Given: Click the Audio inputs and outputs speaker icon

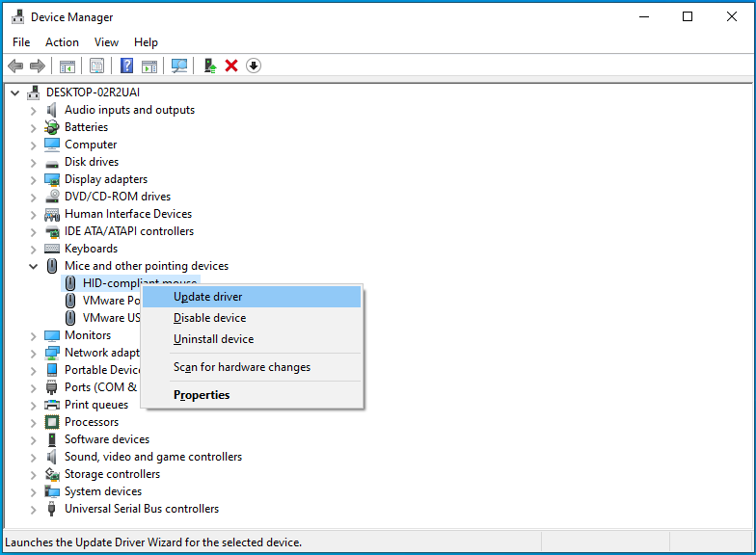Looking at the screenshot, I should point(52,110).
